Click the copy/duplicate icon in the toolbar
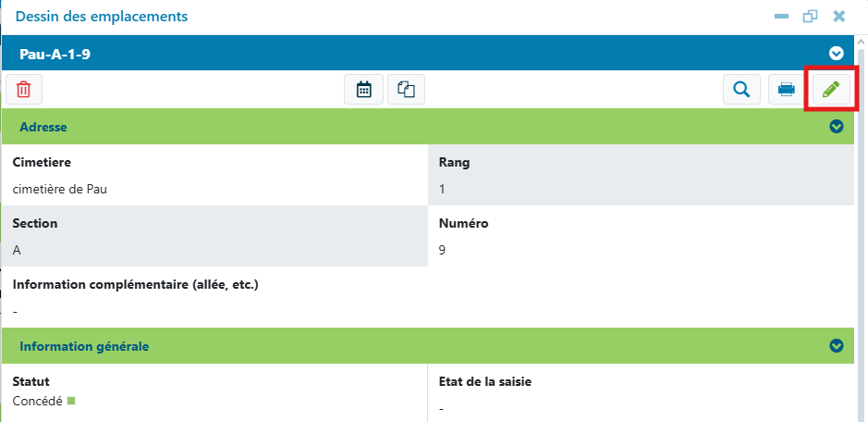The width and height of the screenshot is (868, 422). (407, 89)
